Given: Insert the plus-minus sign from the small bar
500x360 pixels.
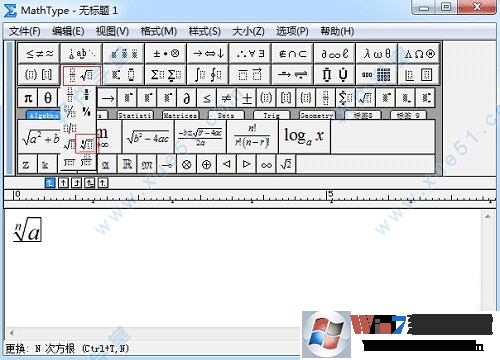Looking at the screenshot, I should 247,98.
